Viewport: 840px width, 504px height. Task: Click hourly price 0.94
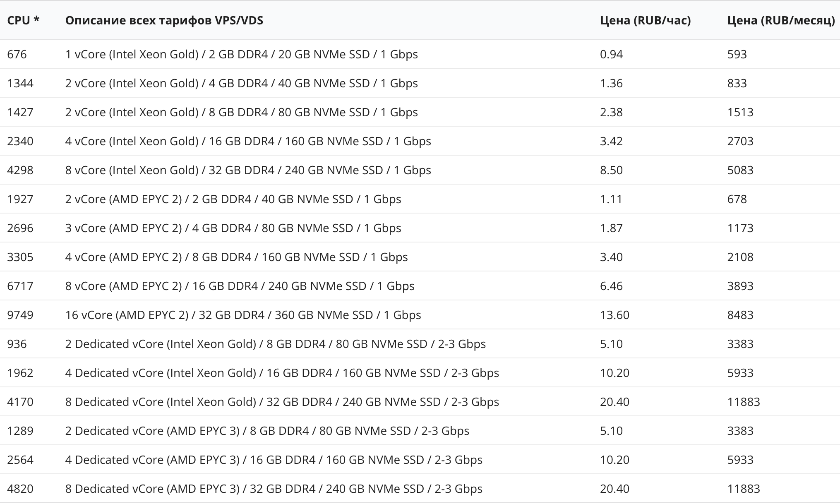612,54
